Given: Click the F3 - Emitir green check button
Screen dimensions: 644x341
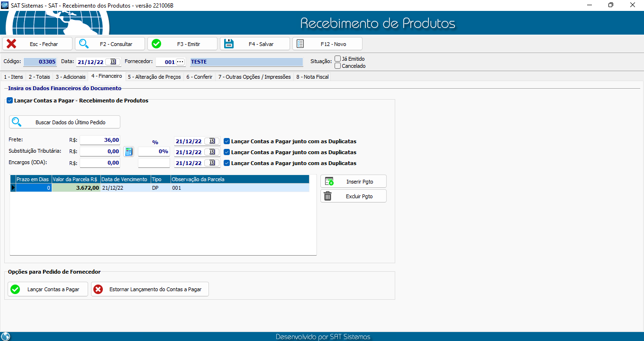Looking at the screenshot, I should [x=182, y=44].
